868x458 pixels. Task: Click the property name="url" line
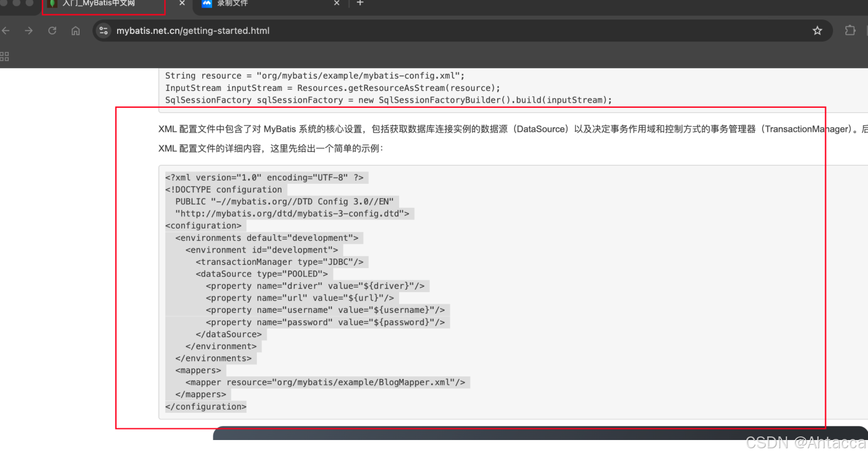300,298
